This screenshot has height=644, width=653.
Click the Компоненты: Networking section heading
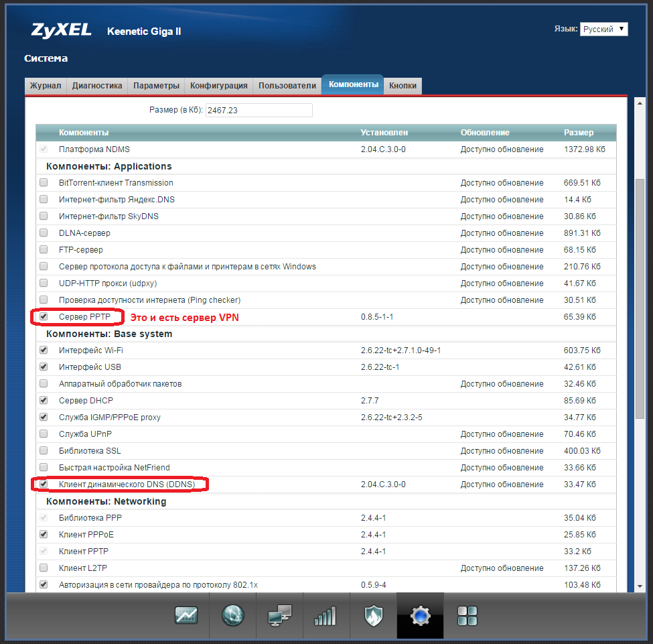tap(106, 501)
